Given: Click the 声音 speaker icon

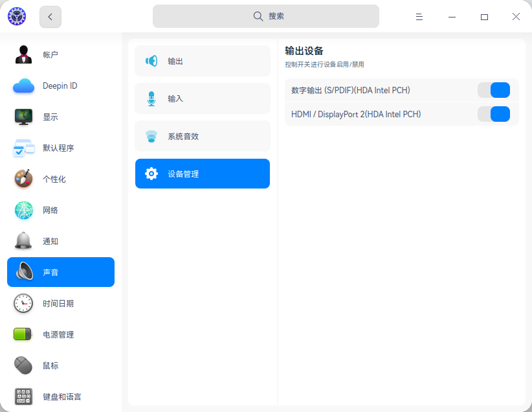Looking at the screenshot, I should [25, 271].
